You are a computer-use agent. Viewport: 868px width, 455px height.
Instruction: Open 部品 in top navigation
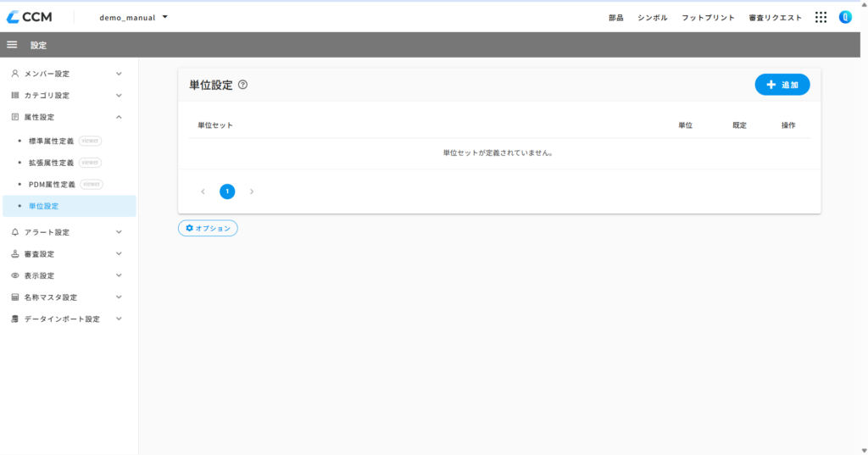[615, 18]
